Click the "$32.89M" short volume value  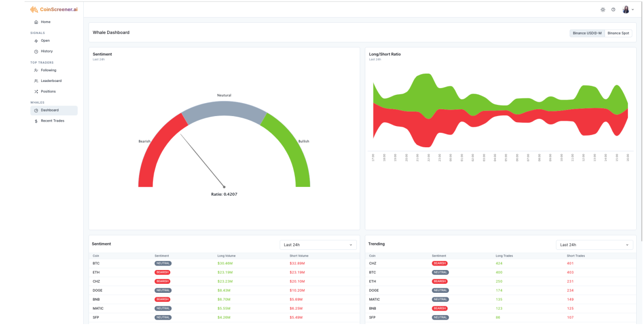297,263
